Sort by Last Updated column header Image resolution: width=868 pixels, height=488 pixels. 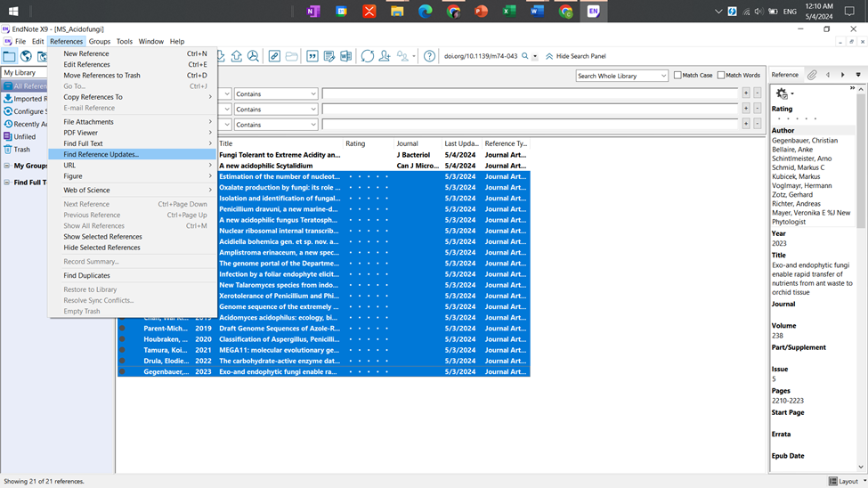[x=462, y=143]
